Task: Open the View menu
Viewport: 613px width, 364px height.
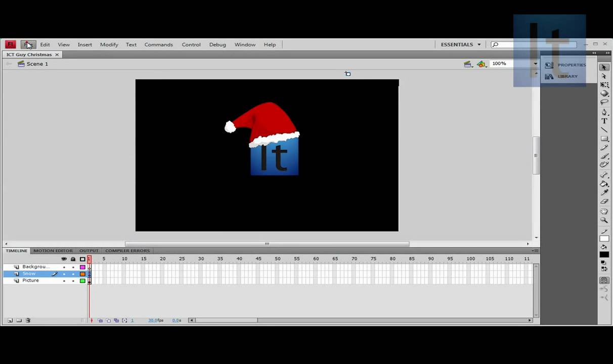Action: [x=64, y=44]
